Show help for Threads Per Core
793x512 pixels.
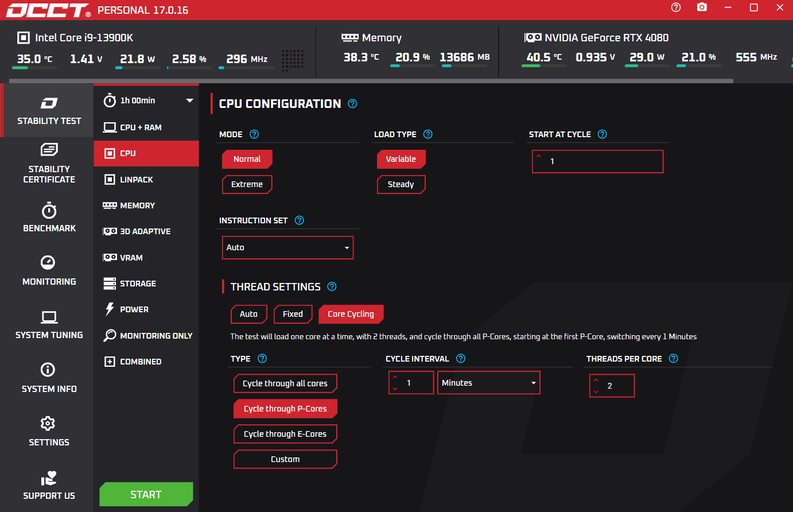point(674,358)
